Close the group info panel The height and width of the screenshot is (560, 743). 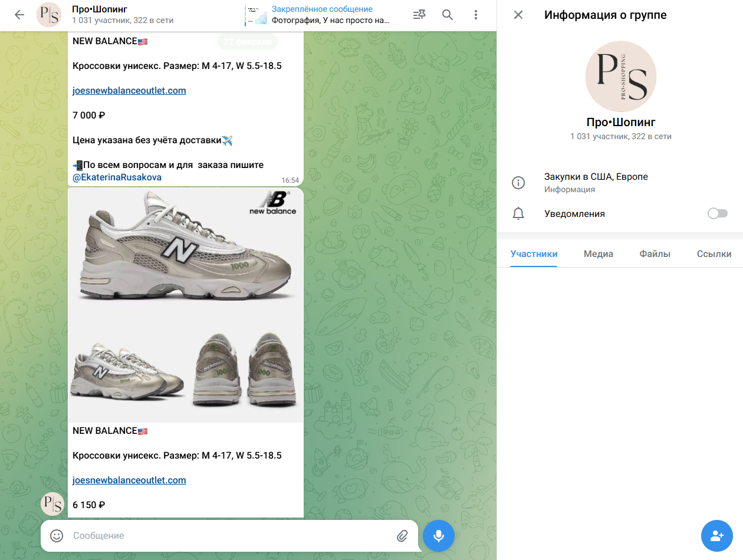tap(518, 15)
